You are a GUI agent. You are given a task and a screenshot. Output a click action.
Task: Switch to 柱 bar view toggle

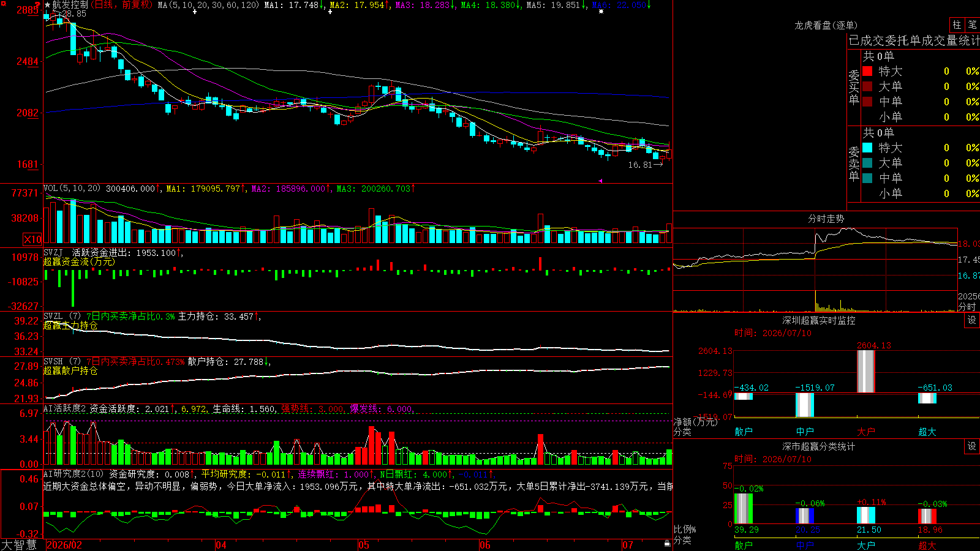click(x=957, y=24)
